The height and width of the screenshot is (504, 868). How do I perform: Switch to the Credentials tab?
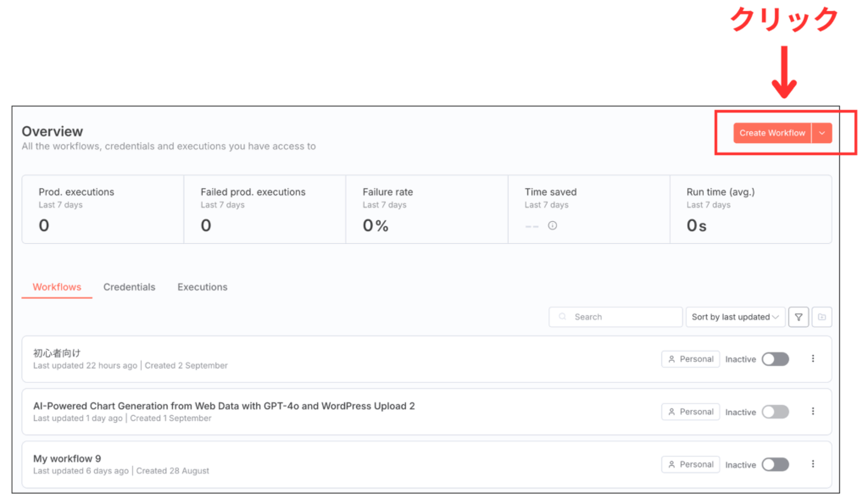[129, 286]
